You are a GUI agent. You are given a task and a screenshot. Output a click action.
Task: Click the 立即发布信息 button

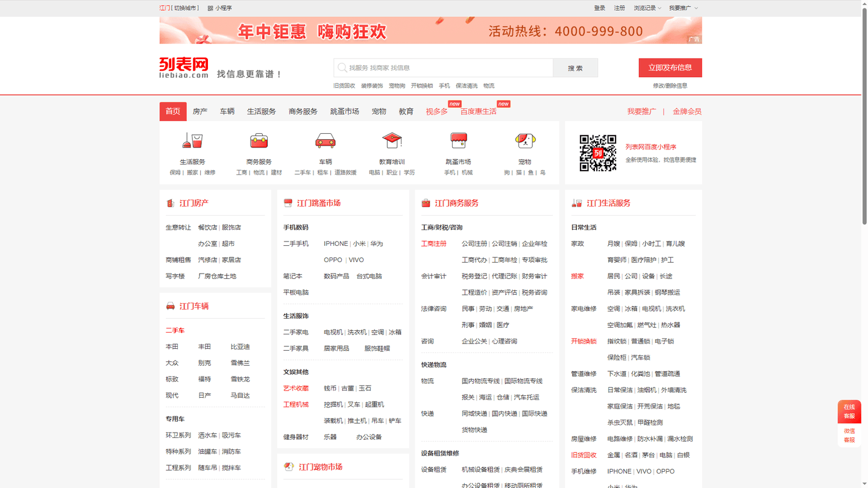point(670,67)
